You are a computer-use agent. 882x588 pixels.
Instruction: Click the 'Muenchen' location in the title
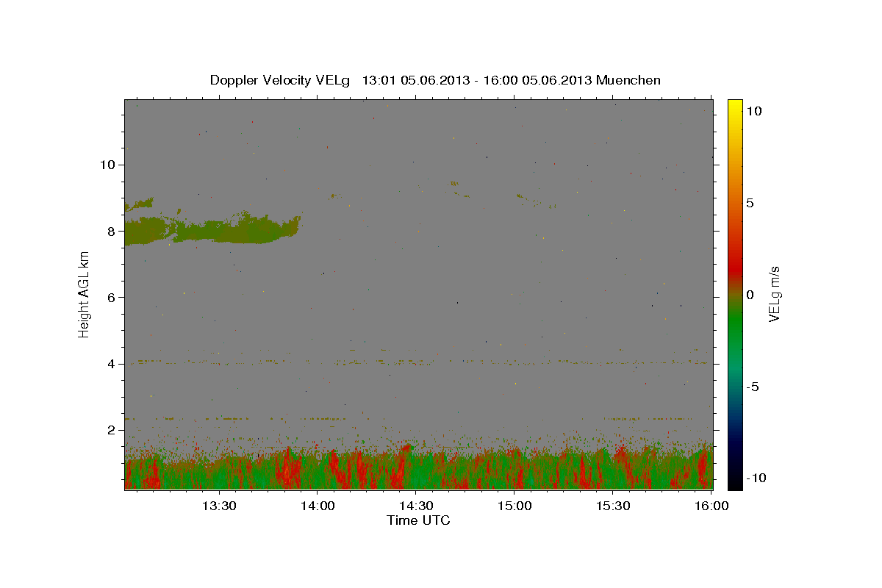click(x=628, y=80)
